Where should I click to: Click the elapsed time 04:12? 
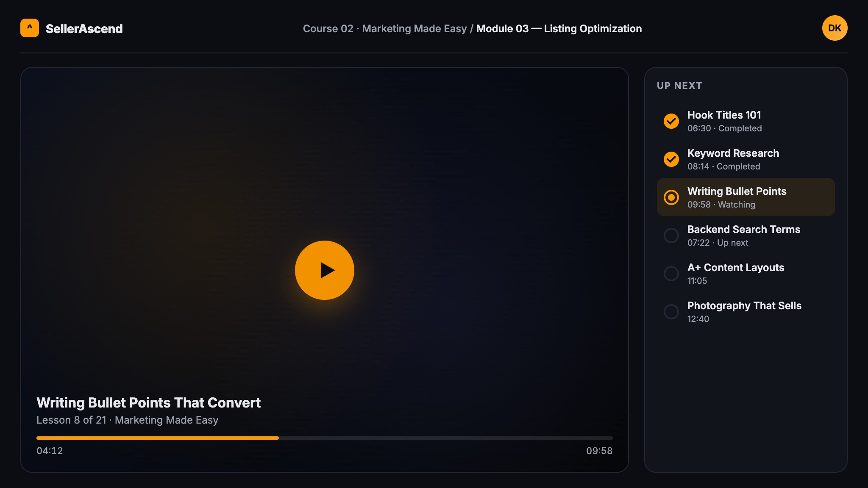50,451
